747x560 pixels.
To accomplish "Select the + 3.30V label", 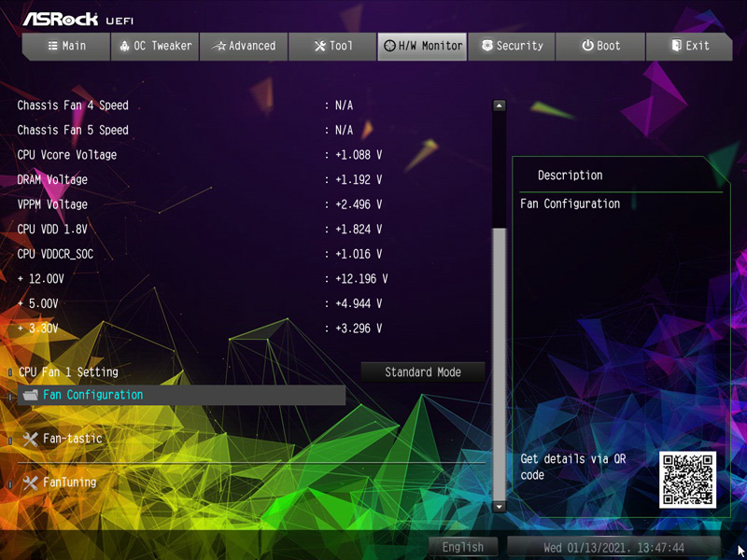I will (37, 329).
